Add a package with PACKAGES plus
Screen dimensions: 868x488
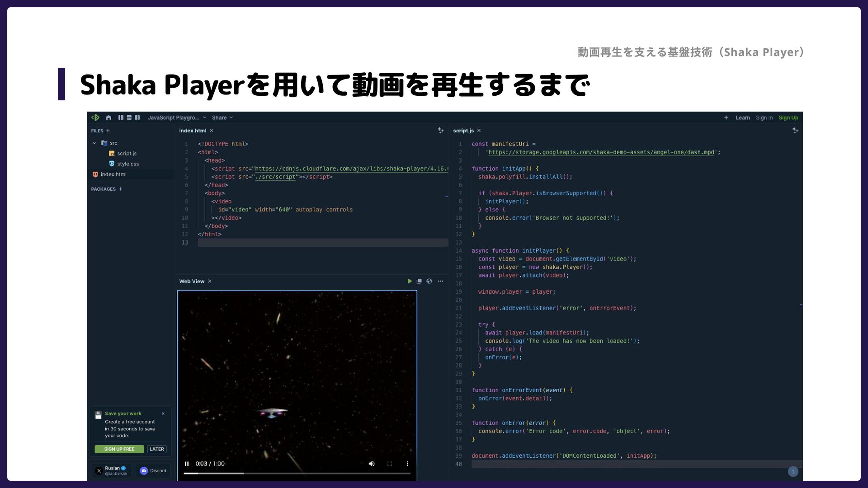tap(120, 189)
